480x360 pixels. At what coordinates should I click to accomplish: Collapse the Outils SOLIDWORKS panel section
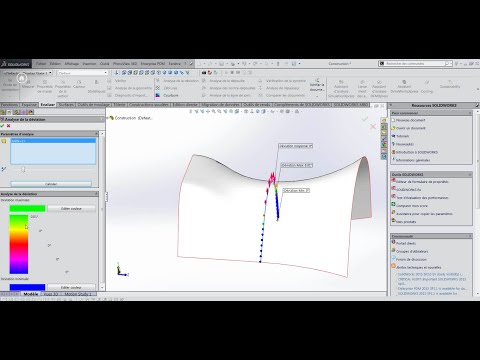click(470, 174)
